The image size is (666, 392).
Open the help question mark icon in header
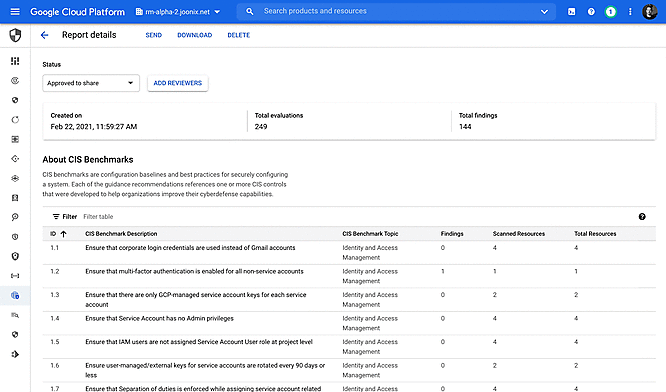(x=591, y=12)
